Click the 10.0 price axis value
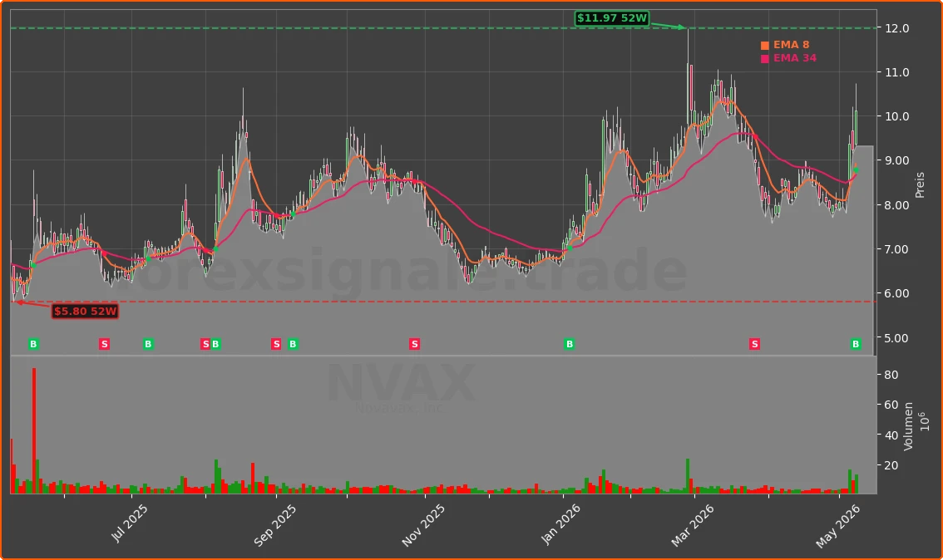The image size is (943, 560). [896, 116]
